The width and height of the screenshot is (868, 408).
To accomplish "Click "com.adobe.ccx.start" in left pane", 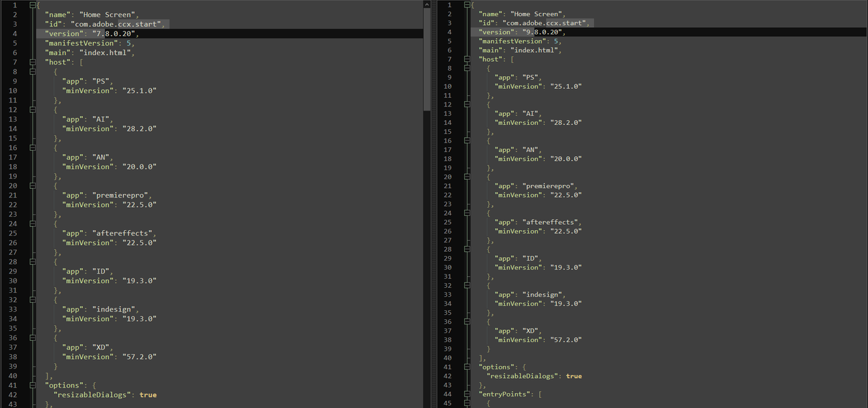I will (x=117, y=24).
